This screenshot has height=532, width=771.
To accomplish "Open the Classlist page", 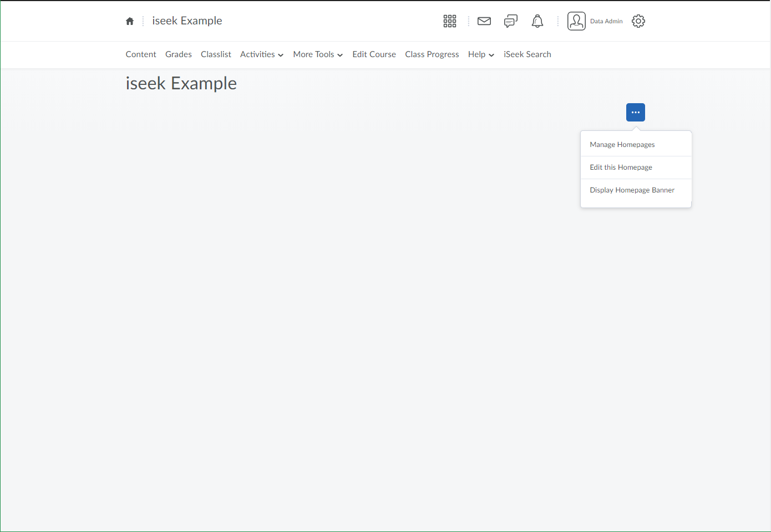I will pyautogui.click(x=216, y=54).
